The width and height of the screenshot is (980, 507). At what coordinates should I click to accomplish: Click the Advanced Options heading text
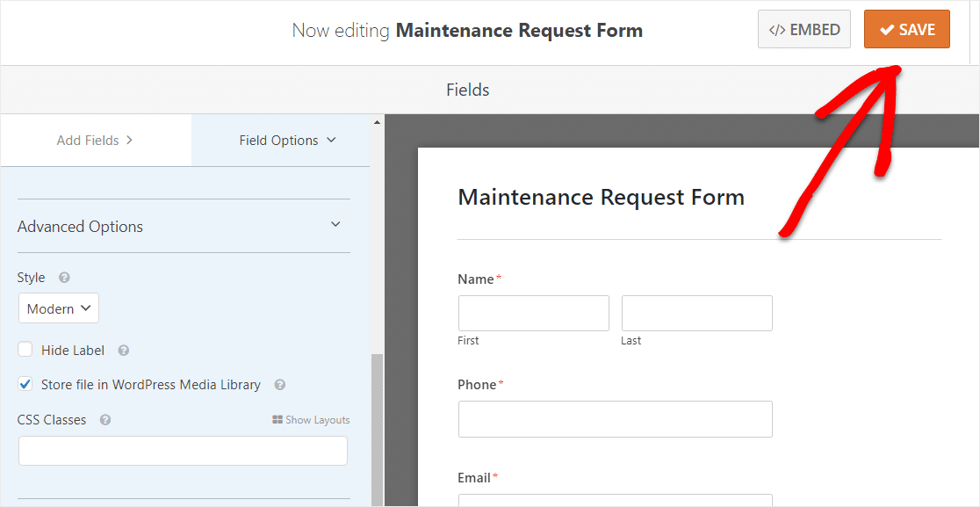(x=80, y=227)
